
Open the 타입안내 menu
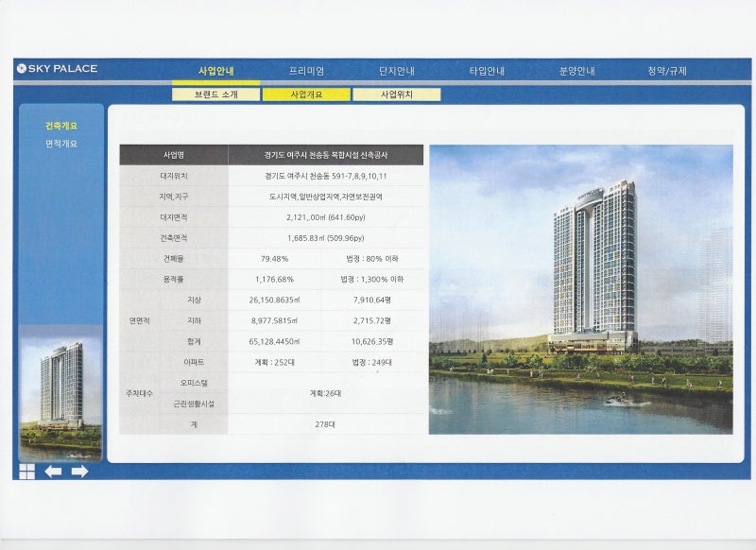coord(487,71)
